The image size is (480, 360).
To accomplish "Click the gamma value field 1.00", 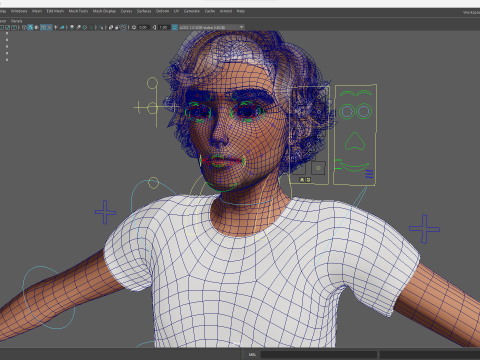I will click(163, 27).
